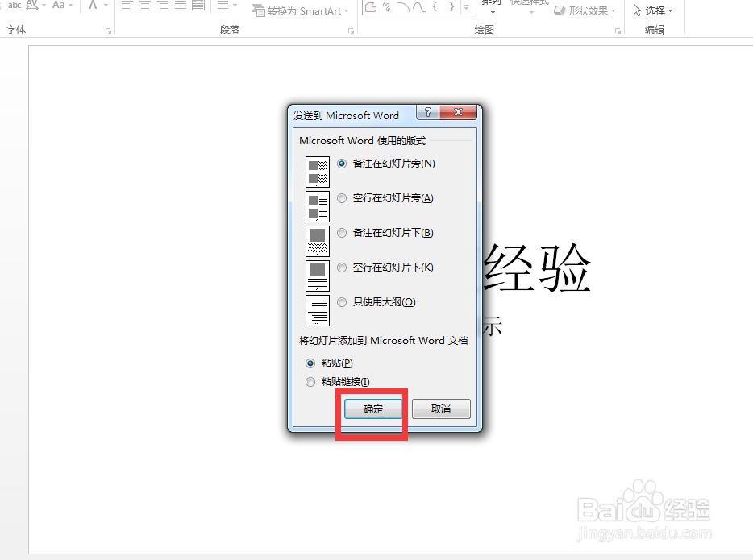The width and height of the screenshot is (753, 560).
Task: Expand the character spacing dropdown arrow
Action: click(x=44, y=6)
